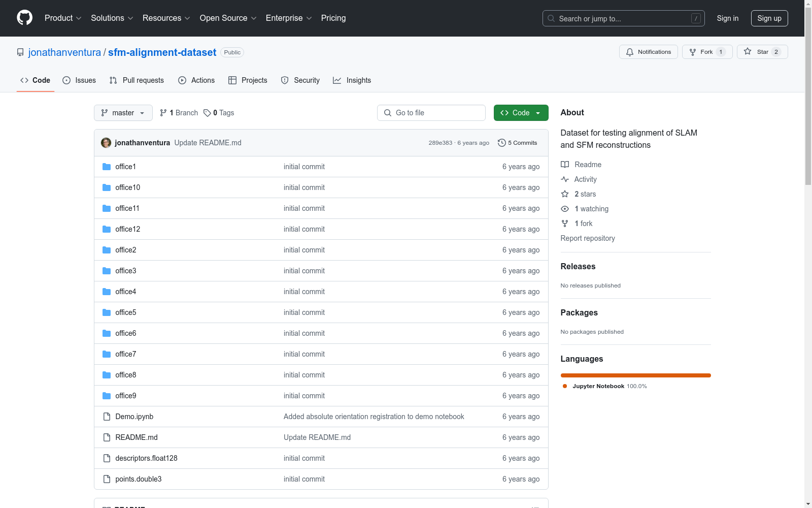Click the office1 folder icon
This screenshot has width=812, height=508.
tap(107, 167)
